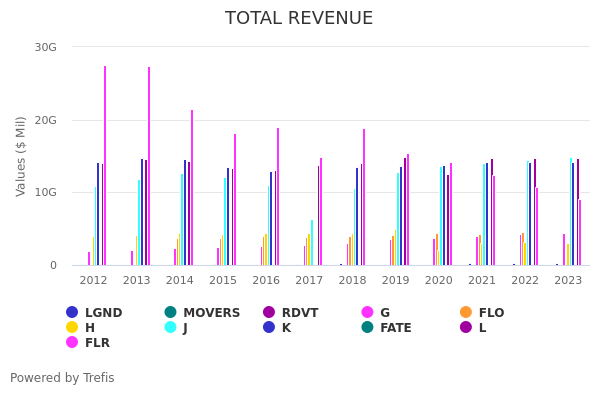Click the 30G y-axis tick label
This screenshot has height=400, width=600.
(x=45, y=47)
